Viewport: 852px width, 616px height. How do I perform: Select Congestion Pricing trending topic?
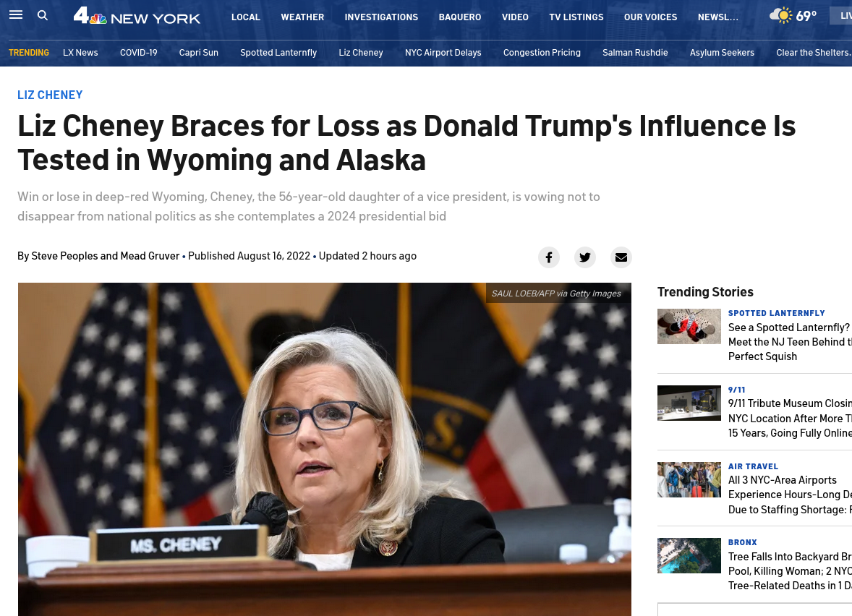pyautogui.click(x=542, y=53)
